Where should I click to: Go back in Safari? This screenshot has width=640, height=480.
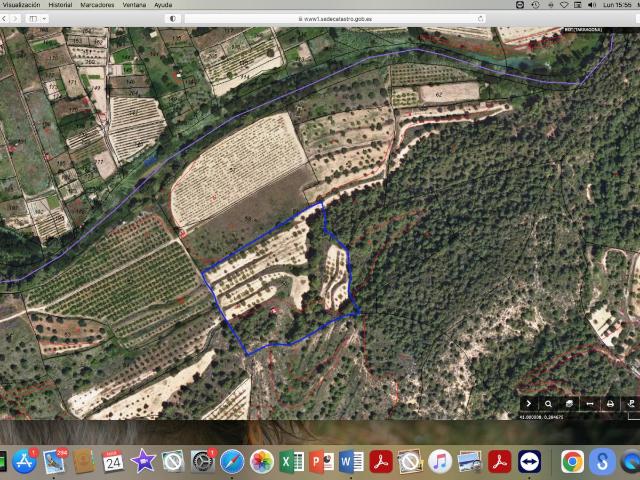tap(4, 19)
